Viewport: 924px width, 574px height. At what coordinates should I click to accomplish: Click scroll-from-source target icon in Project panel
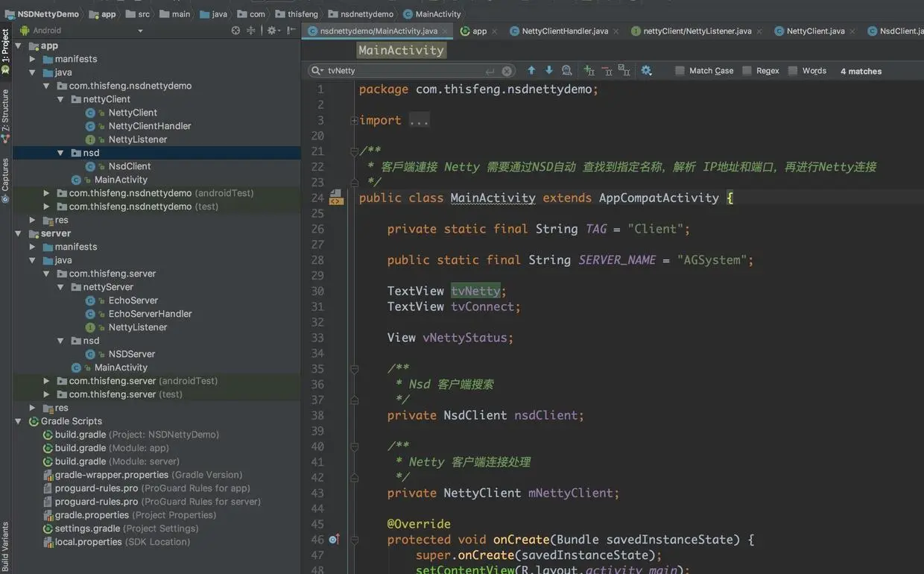(x=235, y=31)
